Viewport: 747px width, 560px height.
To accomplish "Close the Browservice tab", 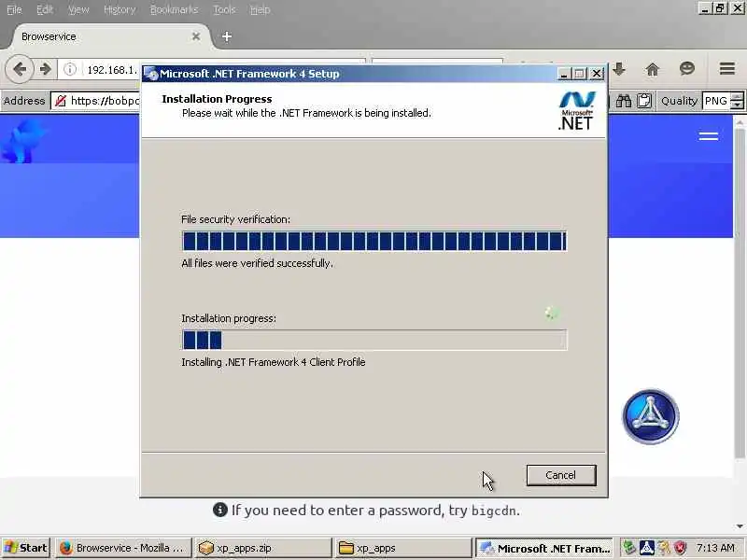I will (x=196, y=36).
